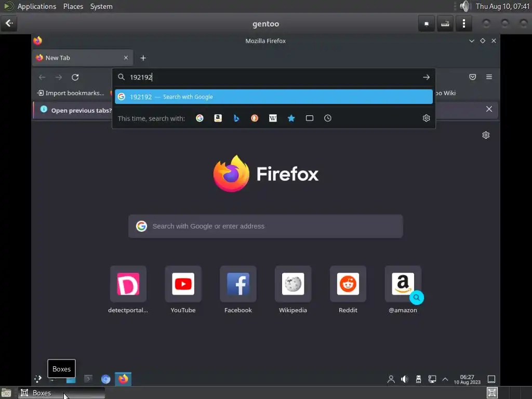Go back with the back arrow
The height and width of the screenshot is (399, 532).
[x=42, y=77]
